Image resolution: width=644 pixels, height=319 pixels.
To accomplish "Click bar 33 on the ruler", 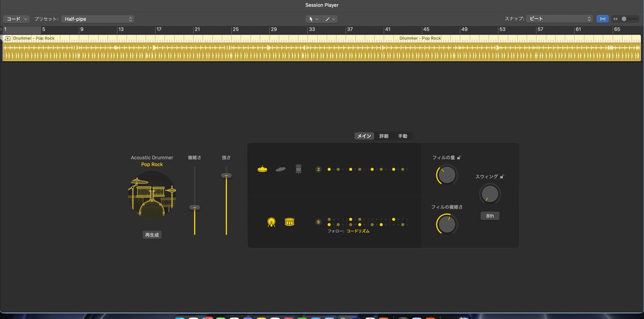I will [x=312, y=29].
